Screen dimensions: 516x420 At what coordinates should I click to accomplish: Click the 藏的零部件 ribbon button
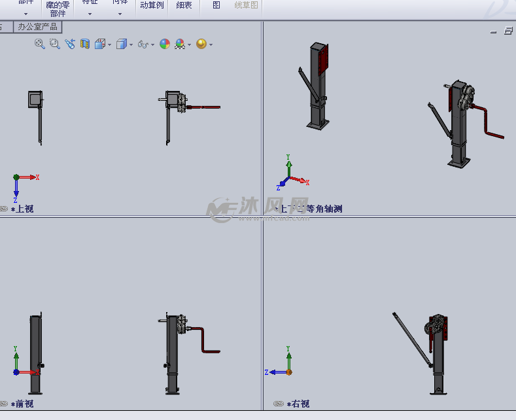coord(58,9)
